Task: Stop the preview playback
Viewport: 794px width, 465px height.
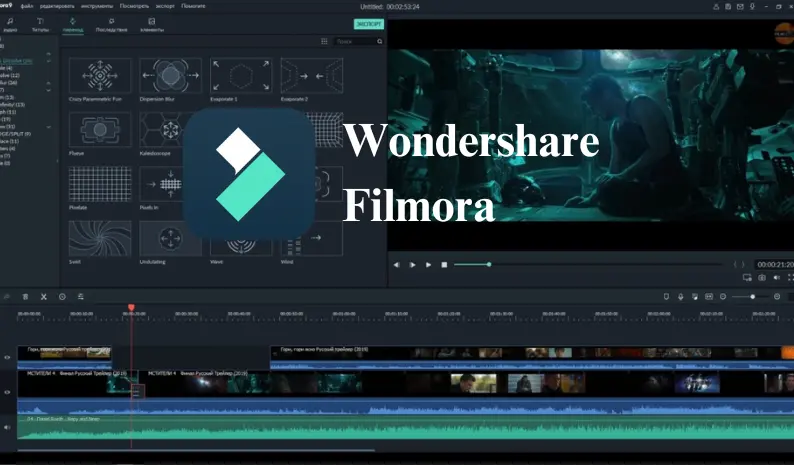Action: tap(444, 265)
